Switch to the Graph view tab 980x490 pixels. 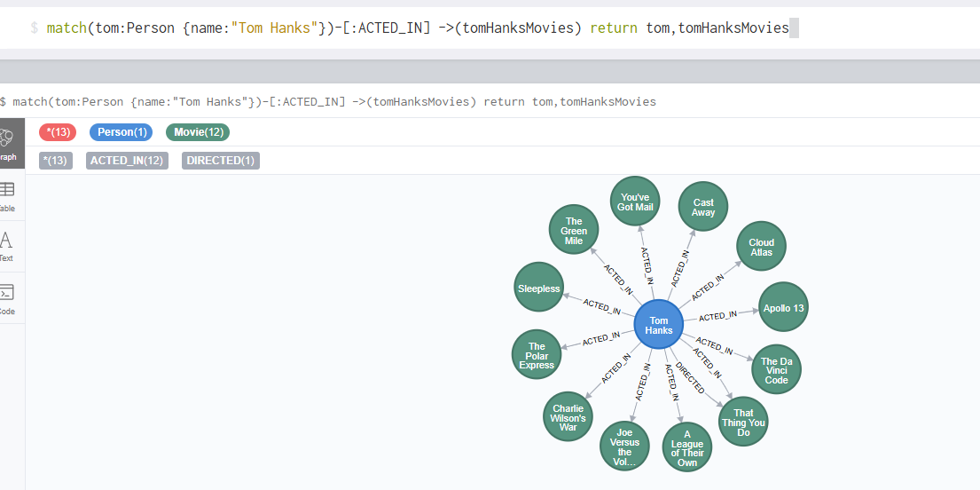tap(12, 144)
